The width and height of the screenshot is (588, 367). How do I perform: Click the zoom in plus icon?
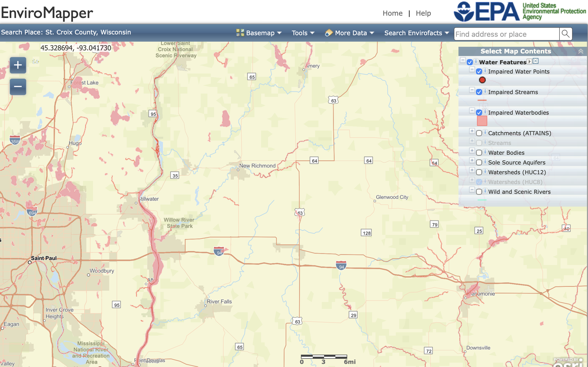pyautogui.click(x=17, y=65)
